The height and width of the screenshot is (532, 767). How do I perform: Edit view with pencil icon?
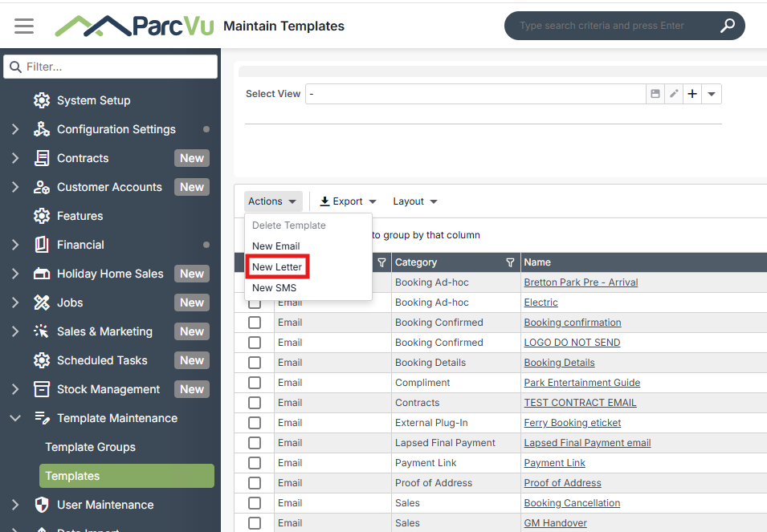674,94
